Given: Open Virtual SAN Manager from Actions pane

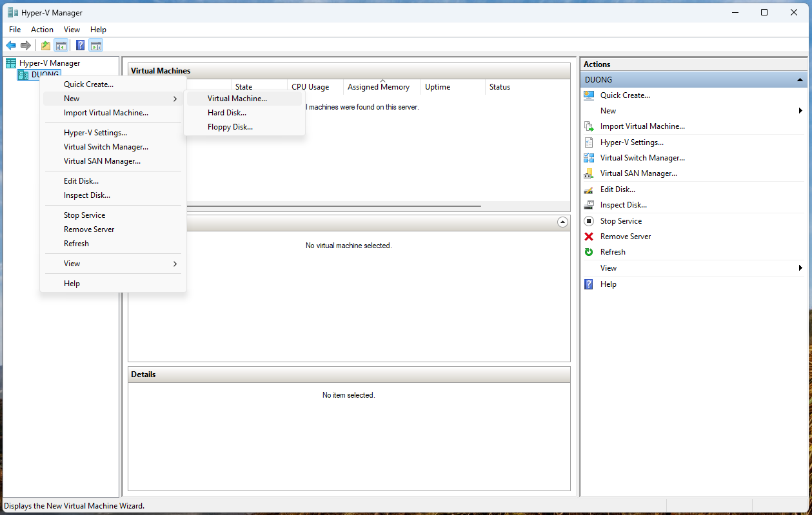Looking at the screenshot, I should [x=639, y=173].
